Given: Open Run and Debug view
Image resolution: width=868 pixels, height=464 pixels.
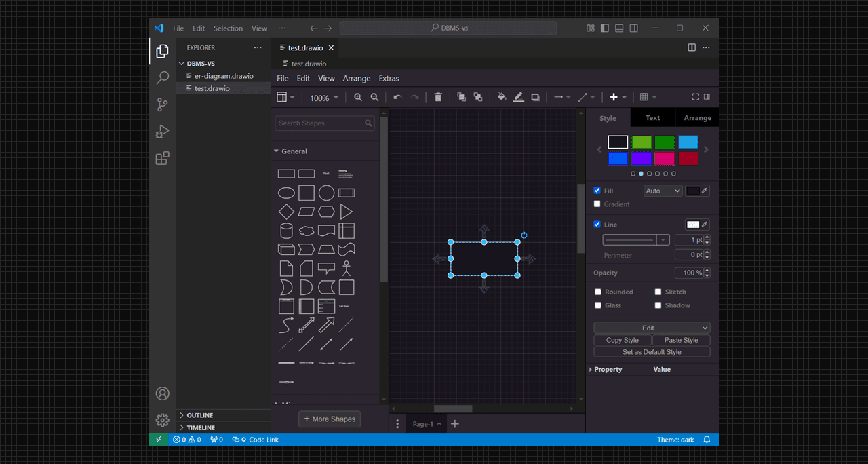Looking at the screenshot, I should [162, 132].
